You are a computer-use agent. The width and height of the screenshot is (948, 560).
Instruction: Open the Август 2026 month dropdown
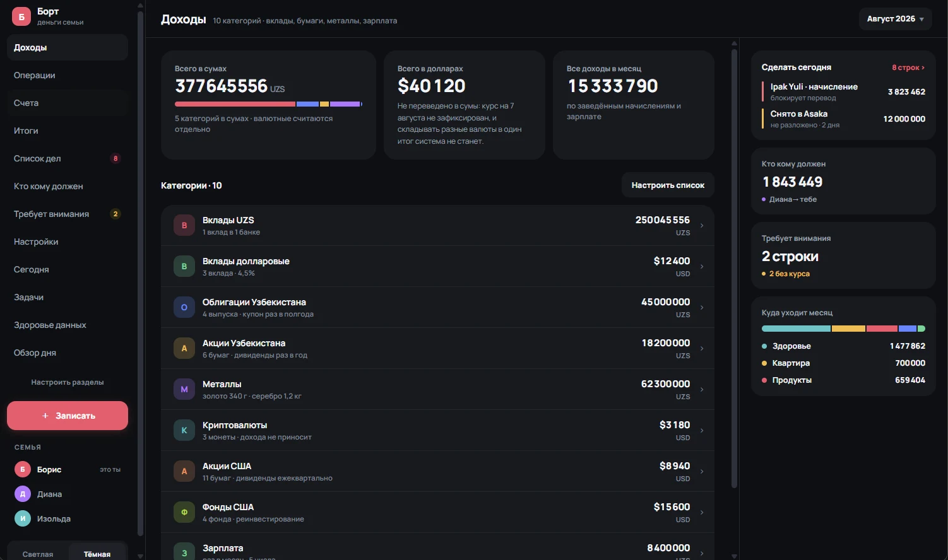point(895,19)
